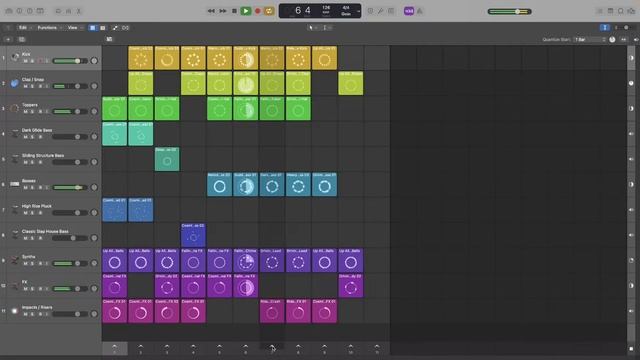Toggle the blue vertical auto zoom button
This screenshot has width=640, height=360.
click(605, 27)
